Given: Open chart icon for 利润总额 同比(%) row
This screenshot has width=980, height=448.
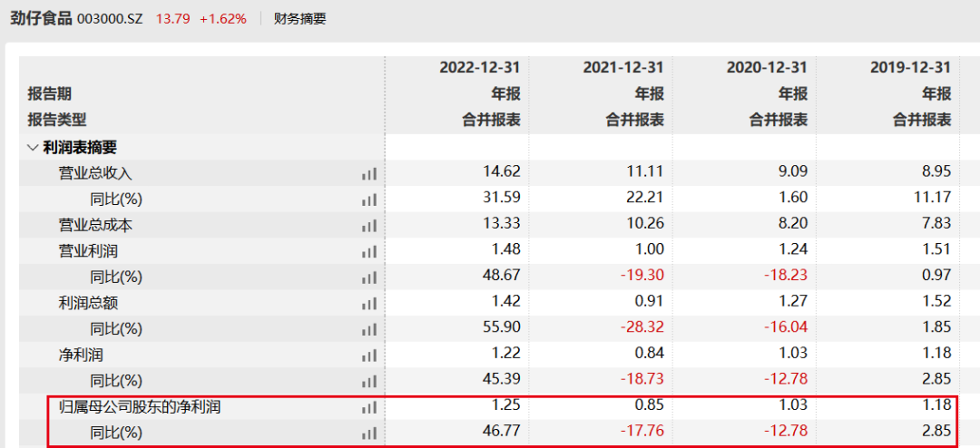Looking at the screenshot, I should (x=369, y=329).
